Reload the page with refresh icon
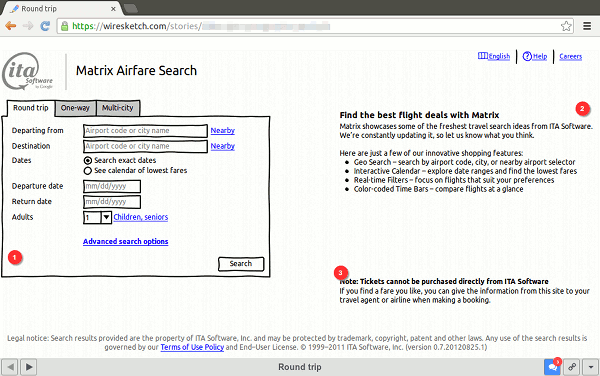Screen dimensions: 600x376 point(45,26)
